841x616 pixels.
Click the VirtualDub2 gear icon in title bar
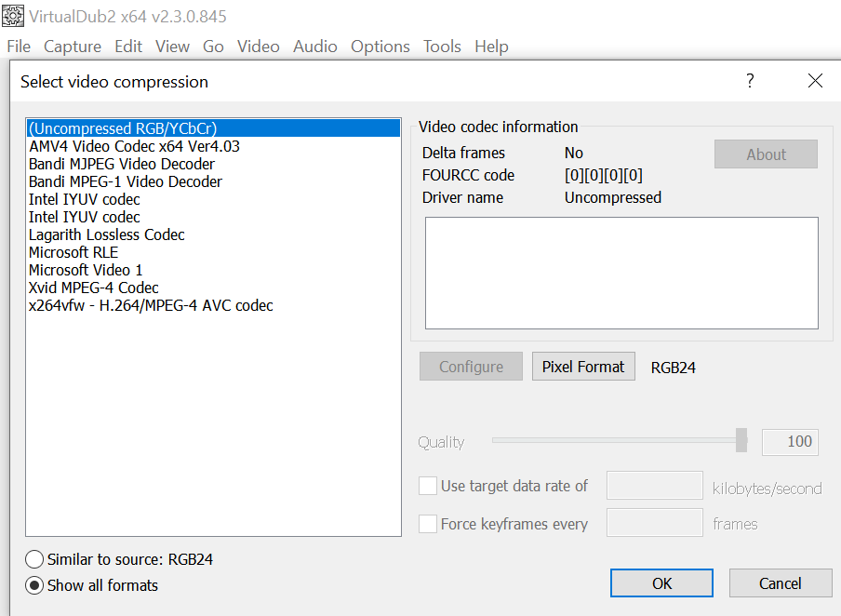(13, 17)
